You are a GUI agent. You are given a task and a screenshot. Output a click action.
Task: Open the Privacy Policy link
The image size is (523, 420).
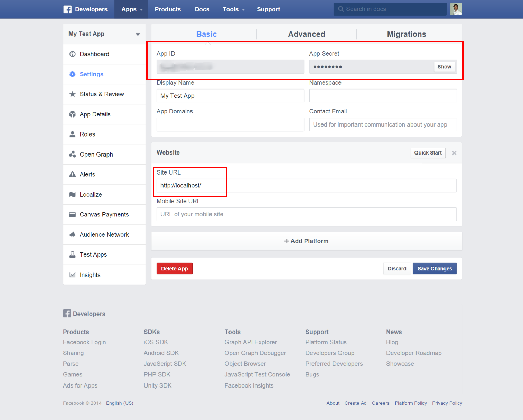click(x=447, y=403)
